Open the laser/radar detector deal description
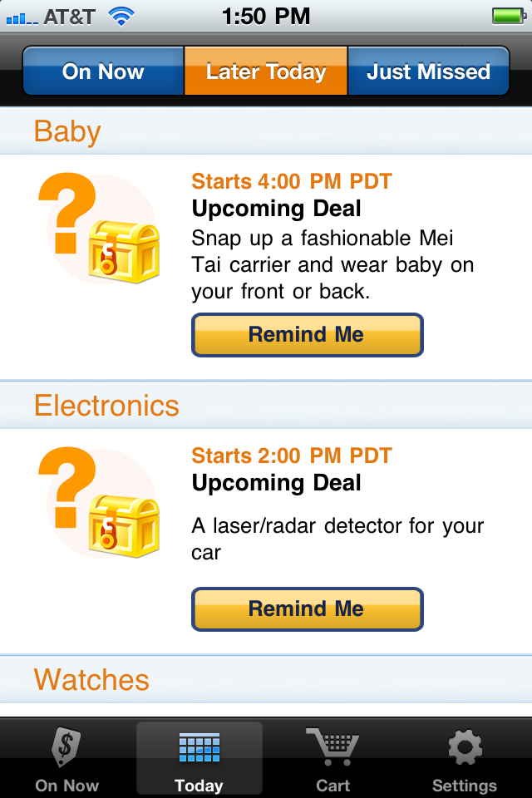 point(337,539)
